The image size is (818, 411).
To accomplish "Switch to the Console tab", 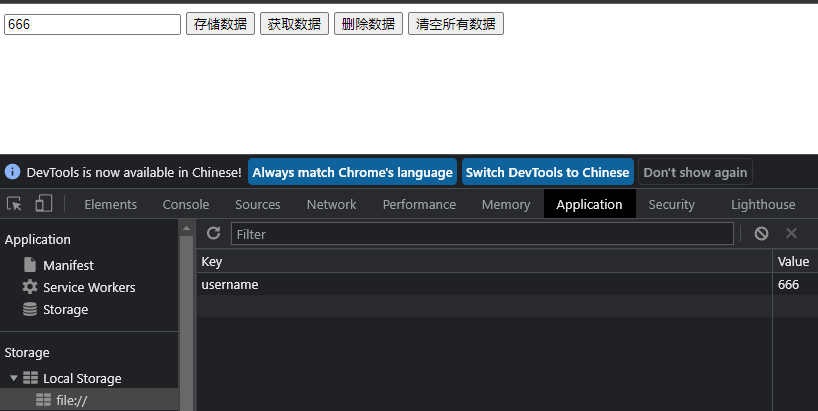I will [186, 204].
